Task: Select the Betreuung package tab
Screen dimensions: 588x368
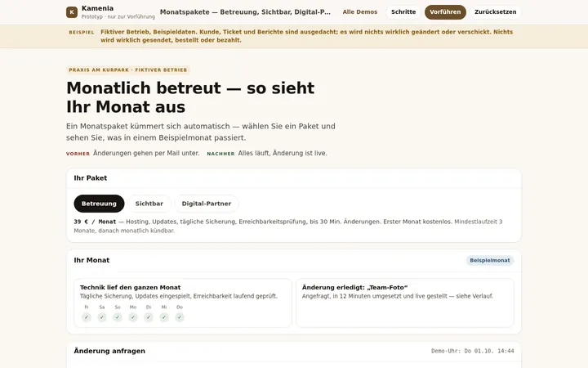Action: [99, 204]
